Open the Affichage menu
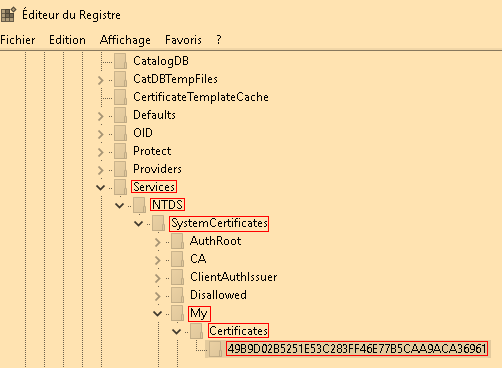Image resolution: width=502 pixels, height=368 pixels. pos(125,40)
